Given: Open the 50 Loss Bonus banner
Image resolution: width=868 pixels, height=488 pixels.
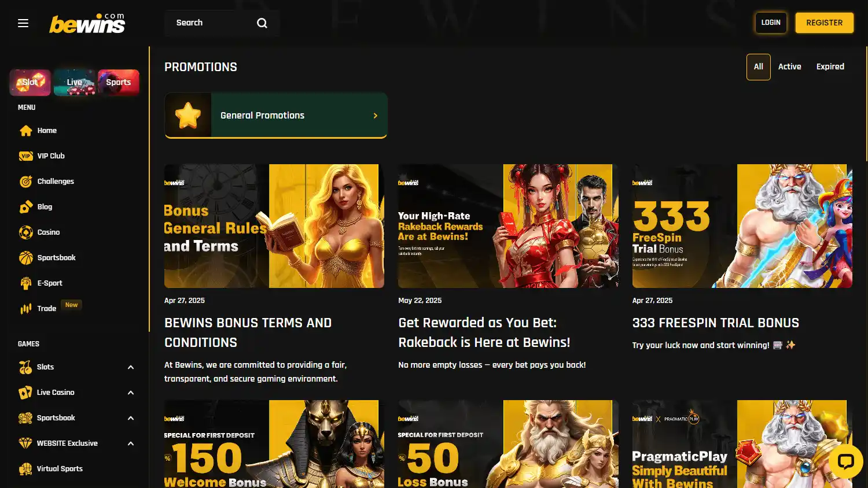Looking at the screenshot, I should (508, 444).
